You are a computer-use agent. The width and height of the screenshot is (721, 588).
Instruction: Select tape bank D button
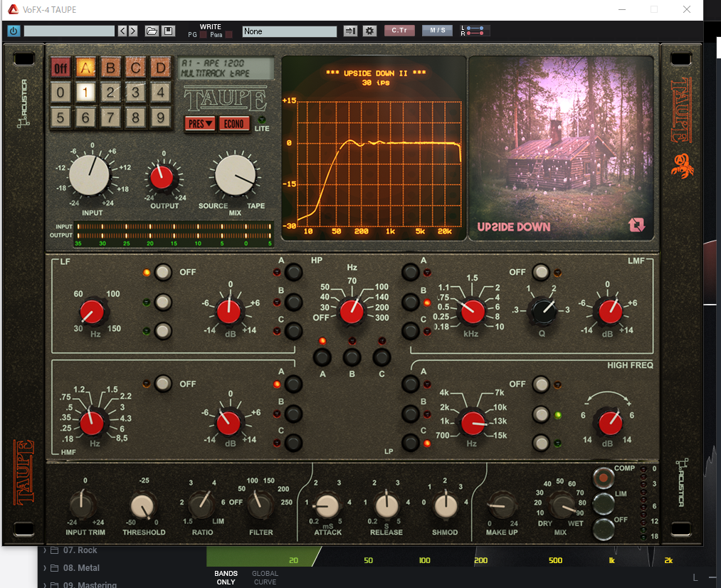[160, 68]
